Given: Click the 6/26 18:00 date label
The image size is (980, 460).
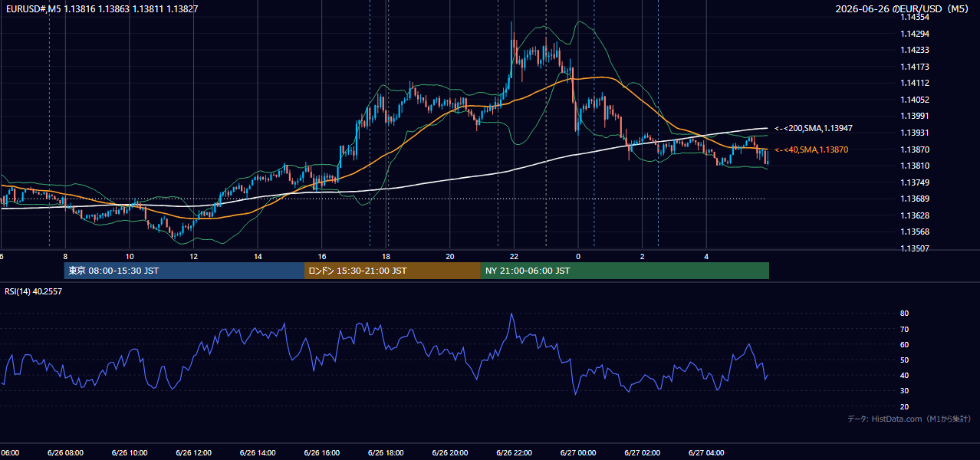Looking at the screenshot, I should (x=386, y=452).
